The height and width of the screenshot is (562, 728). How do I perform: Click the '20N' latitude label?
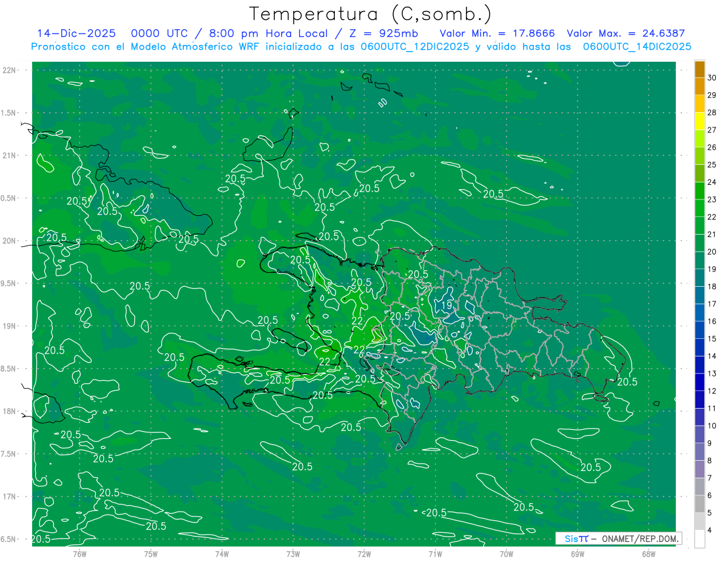[x=9, y=241]
